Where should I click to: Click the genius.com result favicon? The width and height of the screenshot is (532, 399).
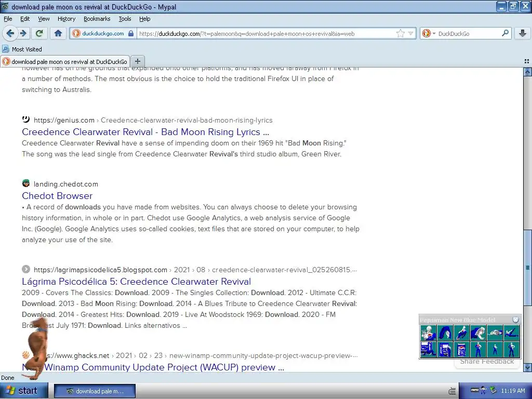click(x=26, y=119)
